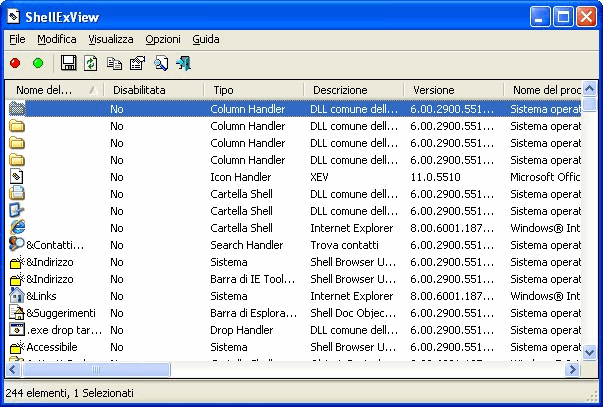603x407 pixels.
Task: Click the &Links house icon
Action: coord(17,296)
